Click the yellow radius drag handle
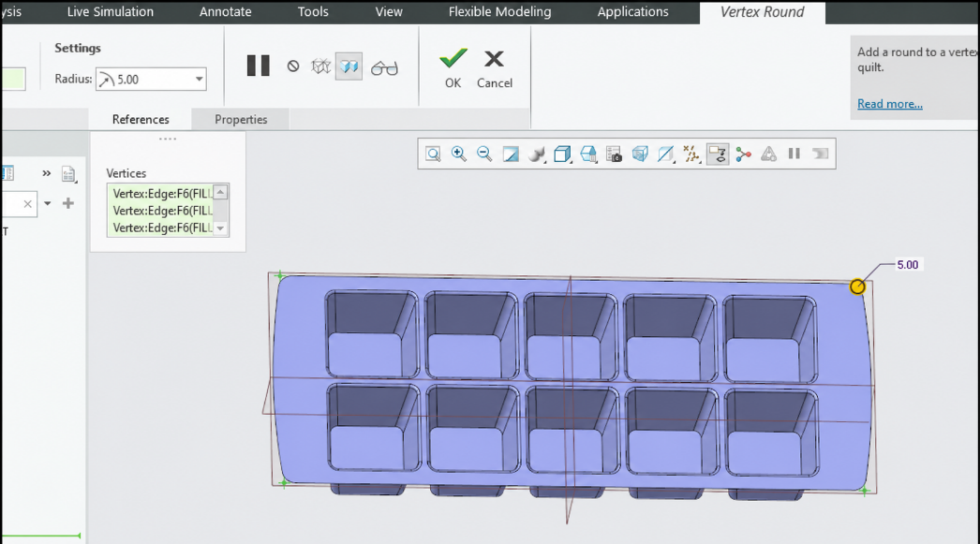This screenshot has height=544, width=980. [857, 287]
